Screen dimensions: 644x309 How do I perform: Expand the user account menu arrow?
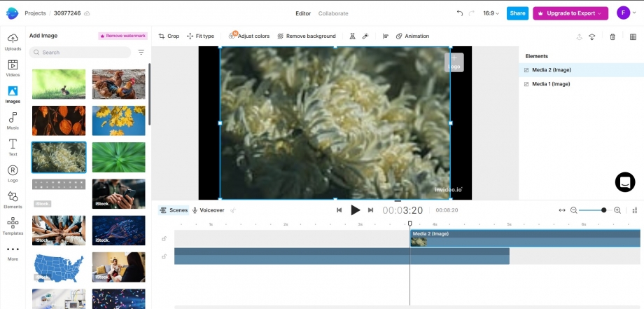coord(636,13)
